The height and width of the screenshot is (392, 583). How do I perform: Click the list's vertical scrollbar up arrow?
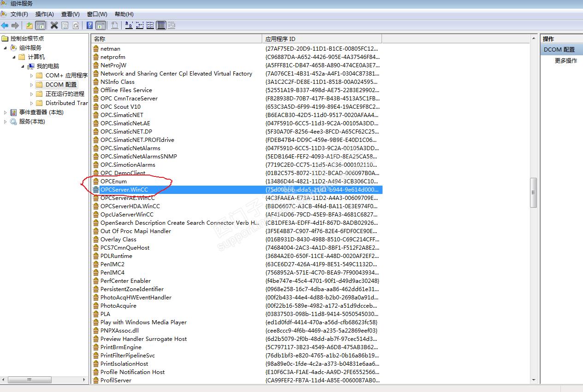point(533,38)
